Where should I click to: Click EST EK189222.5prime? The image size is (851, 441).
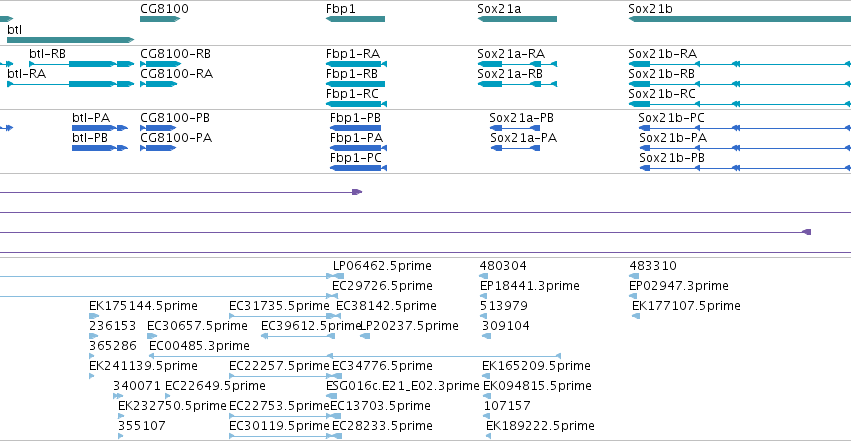(540, 426)
